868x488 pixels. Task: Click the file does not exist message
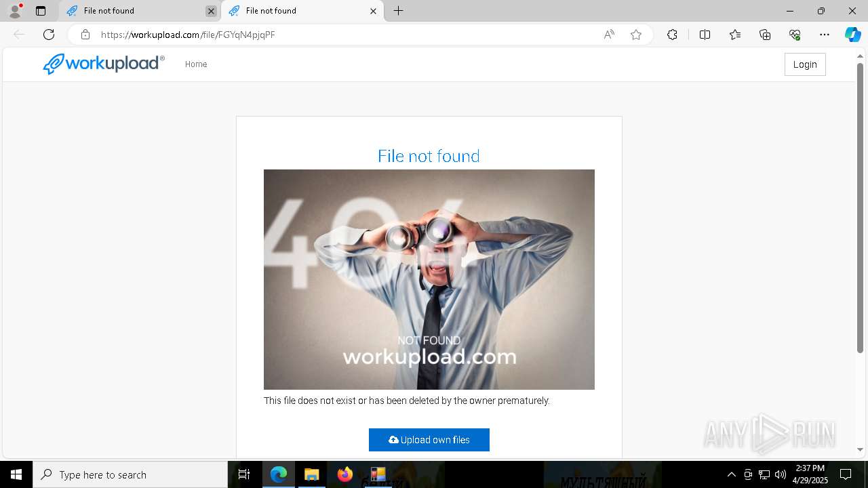click(x=407, y=401)
